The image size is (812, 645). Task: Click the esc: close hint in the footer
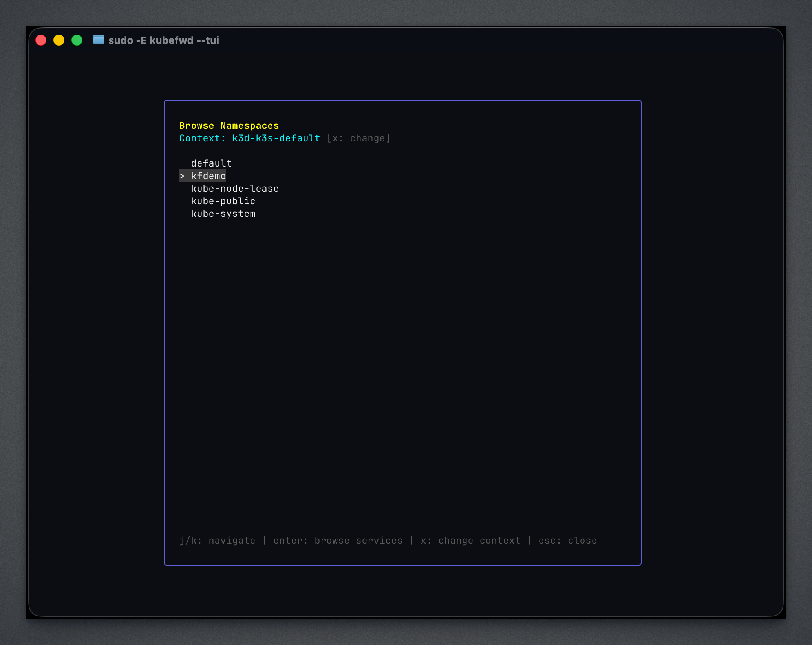567,540
